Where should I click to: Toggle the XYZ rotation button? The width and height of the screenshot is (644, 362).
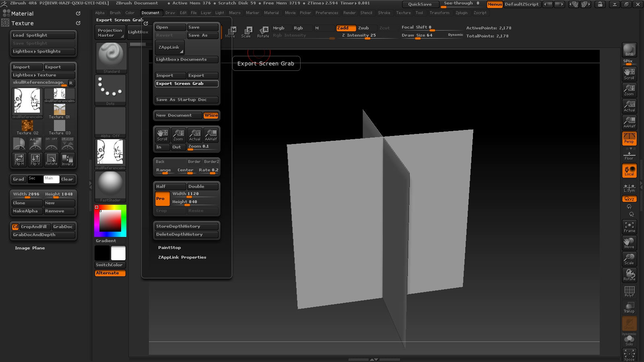[629, 199]
